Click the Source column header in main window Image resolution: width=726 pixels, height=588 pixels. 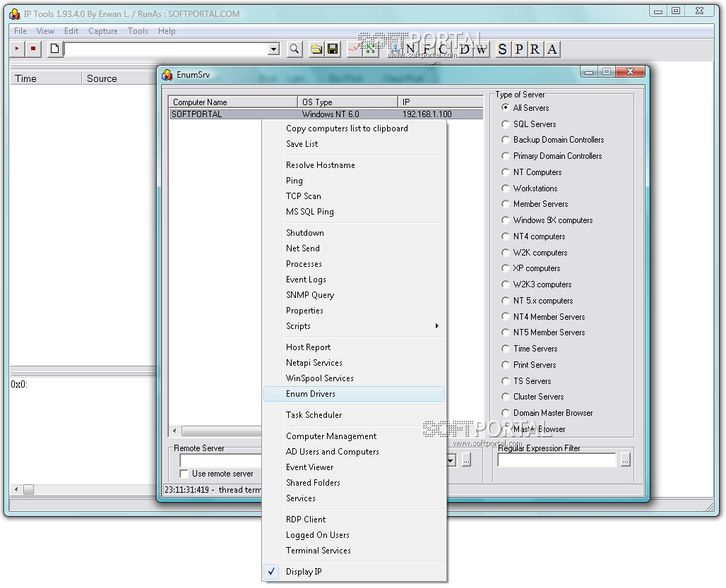(119, 78)
